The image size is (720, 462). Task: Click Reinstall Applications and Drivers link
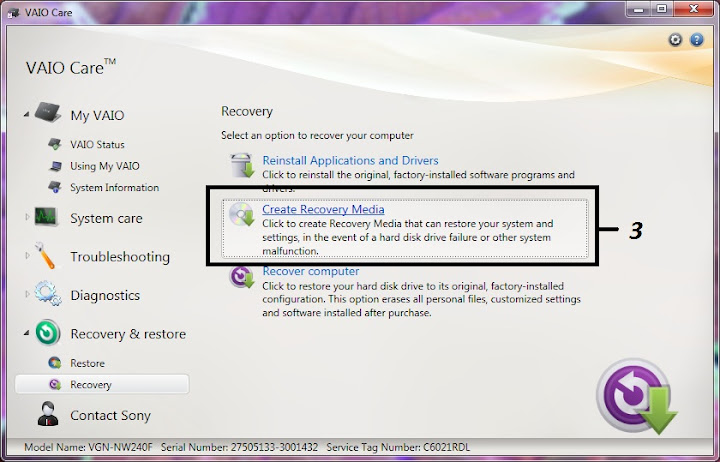[350, 160]
